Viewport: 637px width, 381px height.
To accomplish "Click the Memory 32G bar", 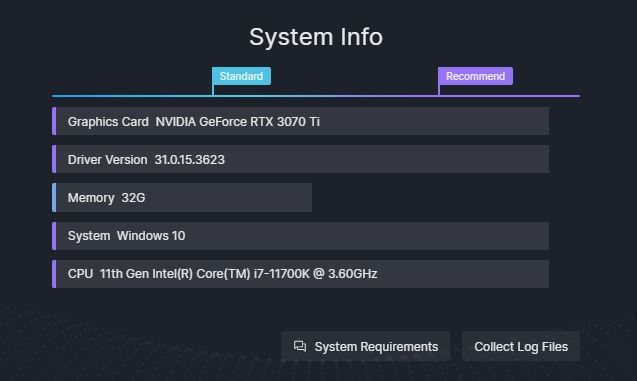I will click(182, 197).
